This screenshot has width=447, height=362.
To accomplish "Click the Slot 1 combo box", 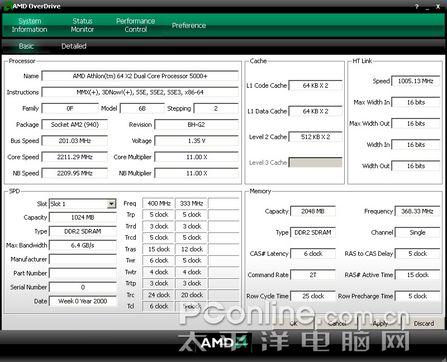I will (82, 204).
